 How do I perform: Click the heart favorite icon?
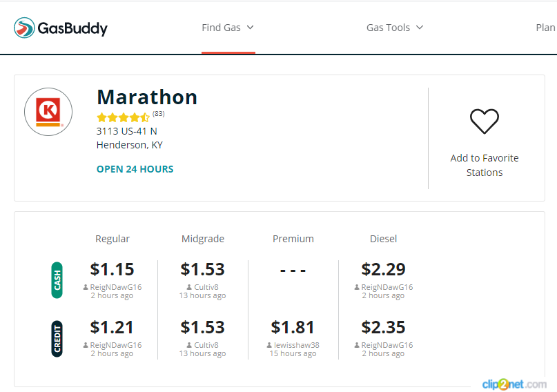[x=484, y=121]
